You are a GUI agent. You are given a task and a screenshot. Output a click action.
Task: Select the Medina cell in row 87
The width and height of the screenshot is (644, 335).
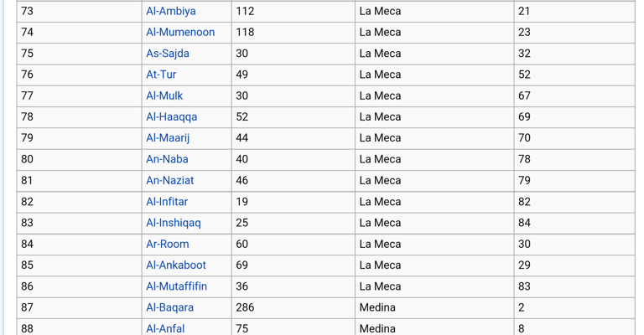(434, 307)
